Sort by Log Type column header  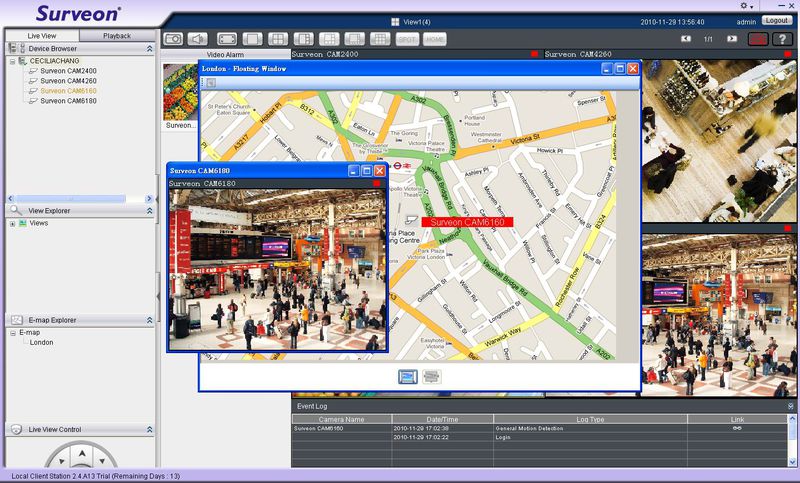tap(590, 419)
